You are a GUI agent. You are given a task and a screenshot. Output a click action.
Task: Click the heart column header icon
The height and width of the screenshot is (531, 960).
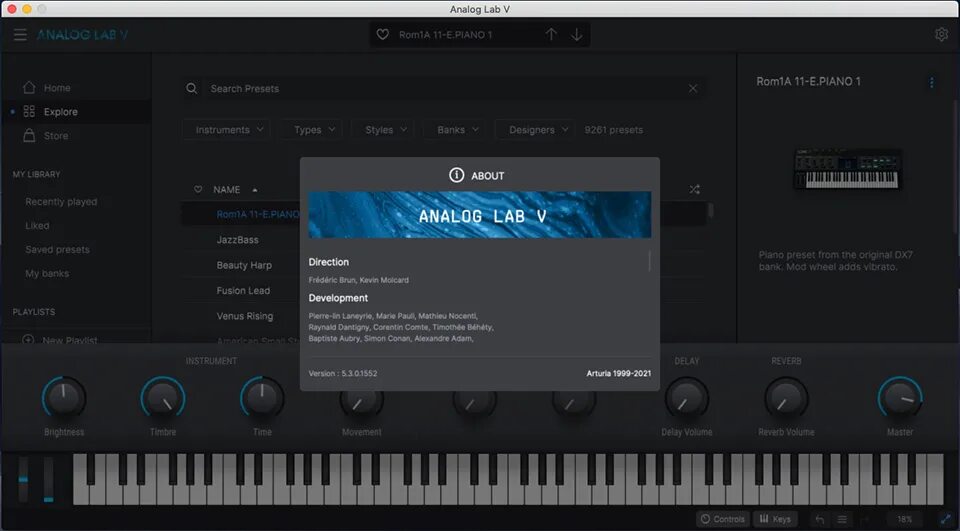pos(198,189)
